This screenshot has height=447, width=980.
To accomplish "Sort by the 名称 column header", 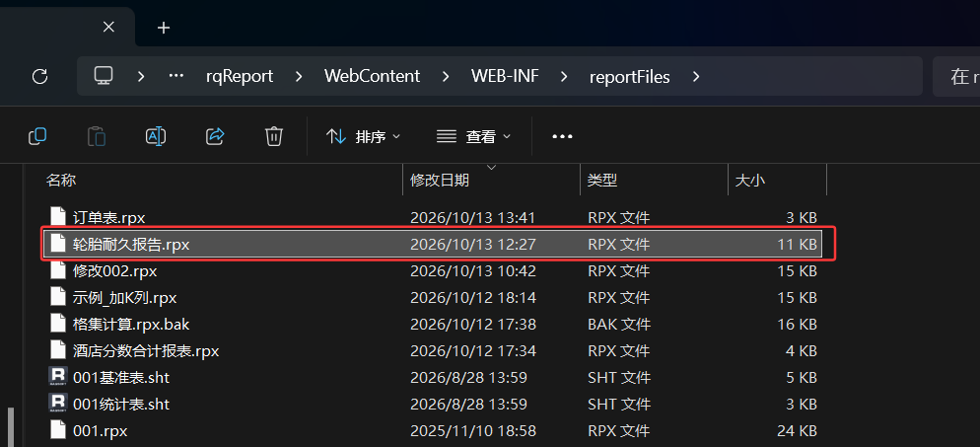I will [x=61, y=180].
